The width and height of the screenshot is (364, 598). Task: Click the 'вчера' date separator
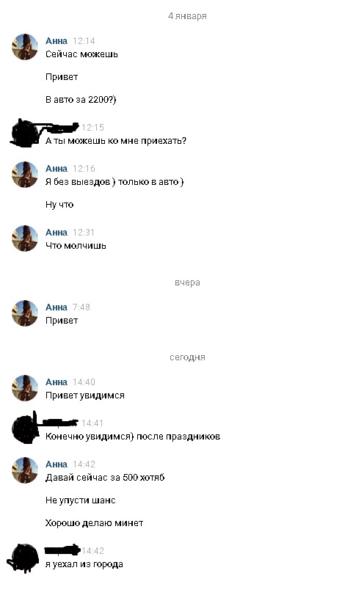[187, 282]
